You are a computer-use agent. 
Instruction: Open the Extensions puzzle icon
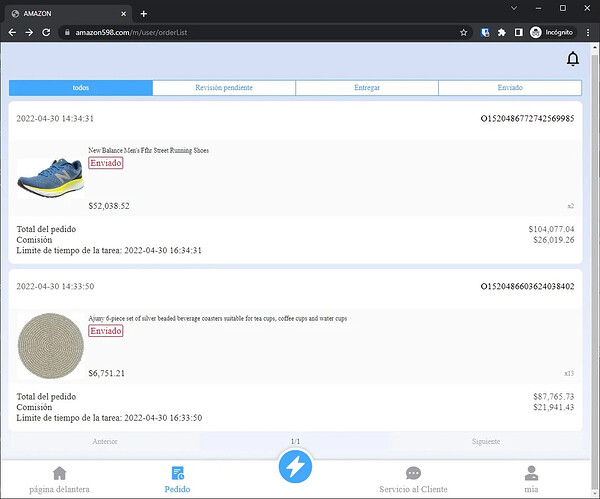[502, 33]
